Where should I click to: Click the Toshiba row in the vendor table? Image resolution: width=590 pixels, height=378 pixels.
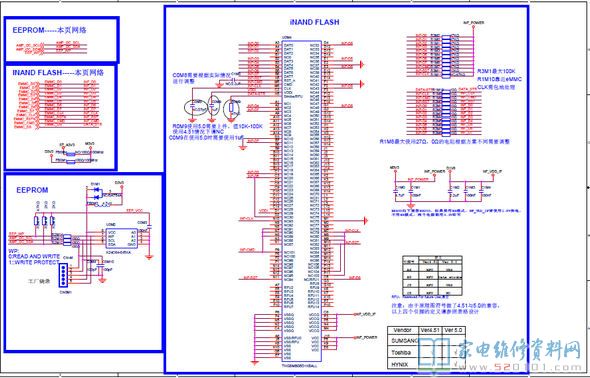[x=426, y=353]
